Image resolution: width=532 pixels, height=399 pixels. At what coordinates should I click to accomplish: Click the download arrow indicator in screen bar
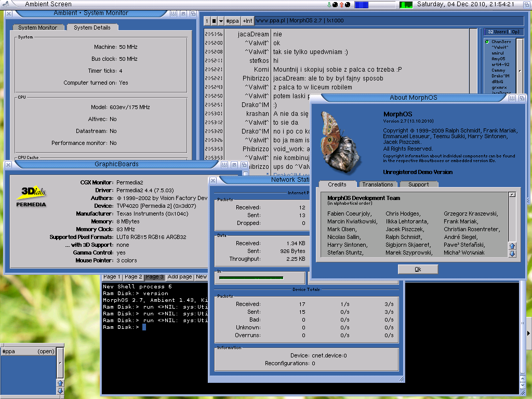(x=329, y=4)
